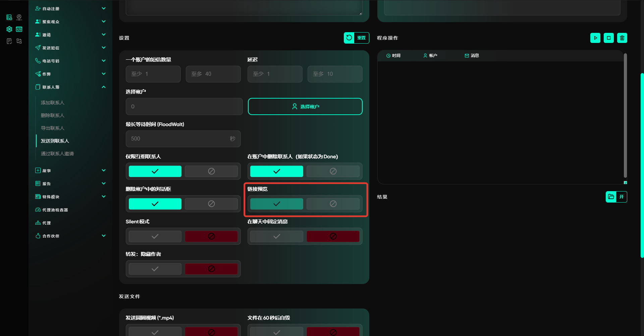Open 添加联系人 in the sidebar
The width and height of the screenshot is (644, 336).
click(x=53, y=103)
